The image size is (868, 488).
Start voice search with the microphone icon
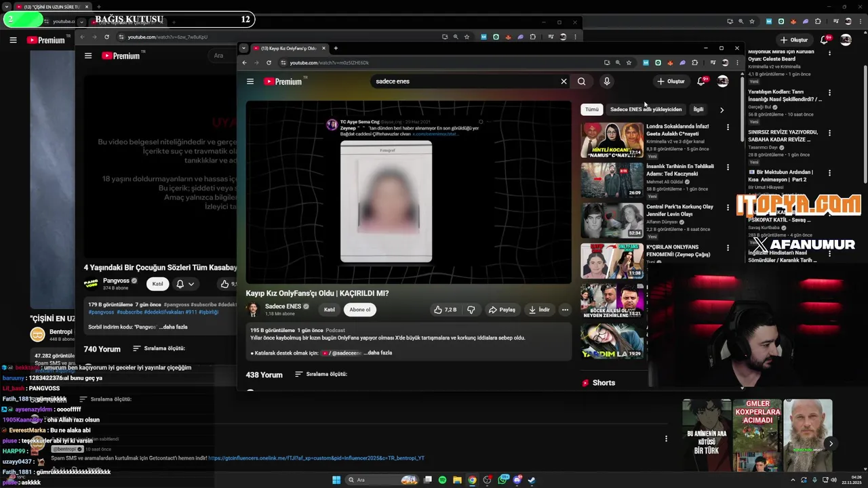606,81
